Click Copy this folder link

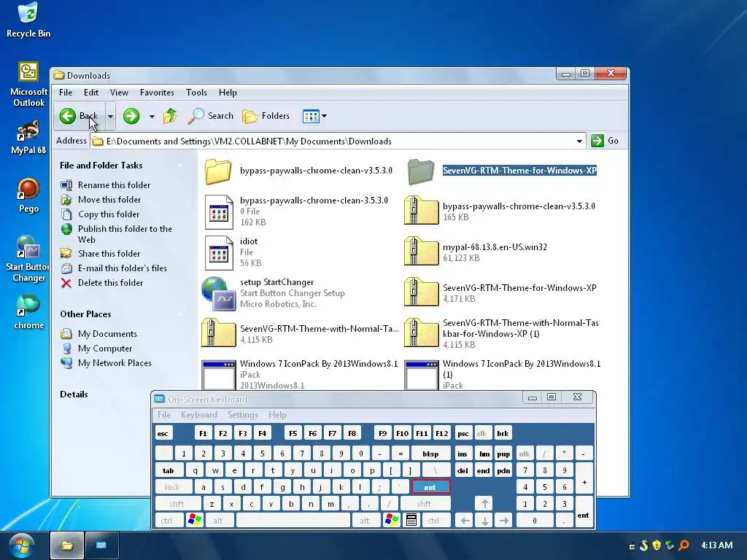coord(109,214)
